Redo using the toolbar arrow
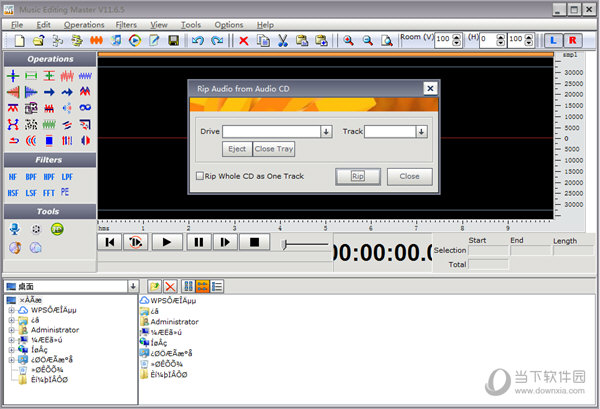 tap(217, 40)
